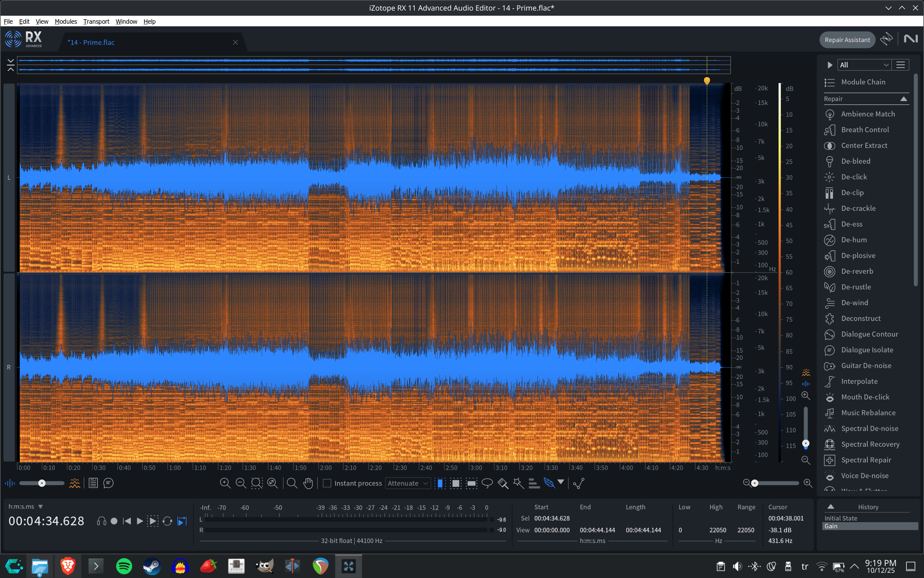The image size is (924, 578).
Task: Click the Native Instruments logo icon
Action: pyautogui.click(x=911, y=39)
